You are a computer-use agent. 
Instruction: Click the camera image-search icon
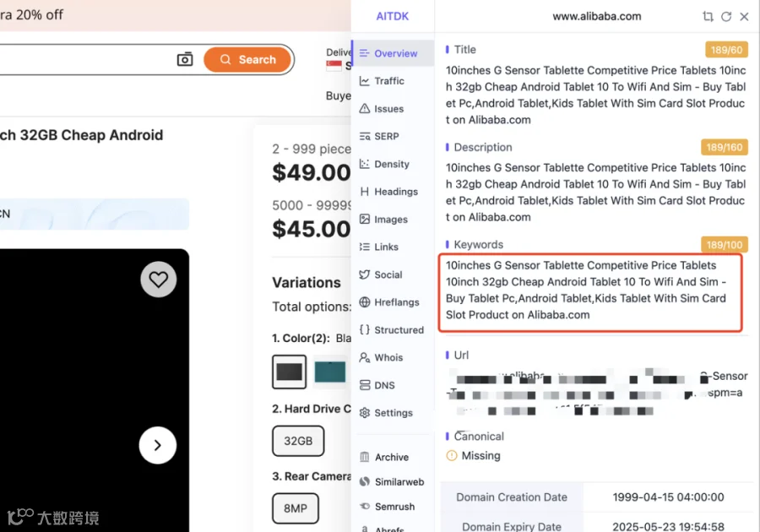185,59
